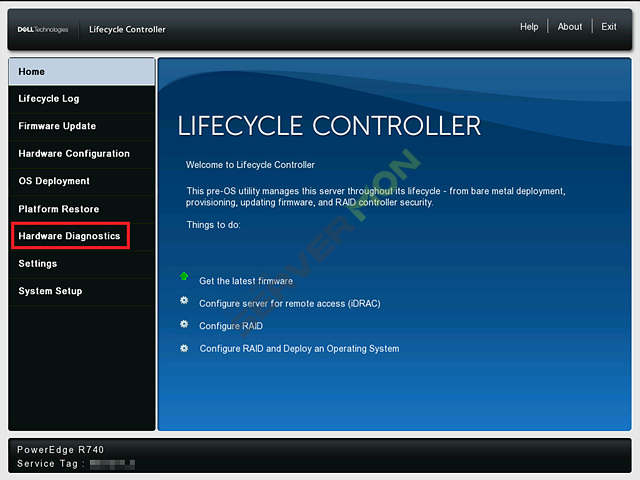Select OS Deployment from sidebar
The width and height of the screenshot is (640, 480).
coord(82,181)
